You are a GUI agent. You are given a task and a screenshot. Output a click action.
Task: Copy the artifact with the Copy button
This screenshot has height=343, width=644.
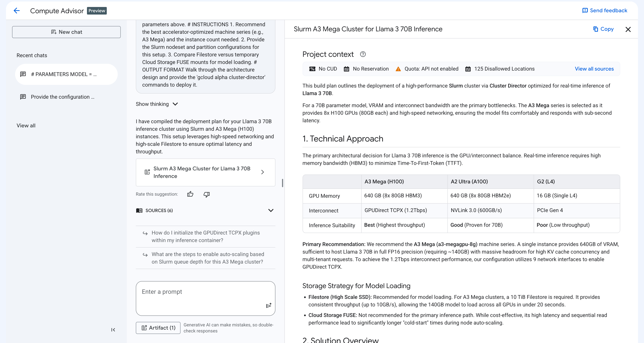pyautogui.click(x=603, y=29)
